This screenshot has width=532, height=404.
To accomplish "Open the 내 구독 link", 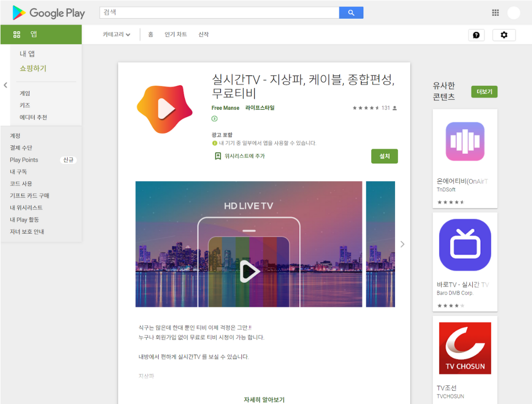I will coord(18,172).
